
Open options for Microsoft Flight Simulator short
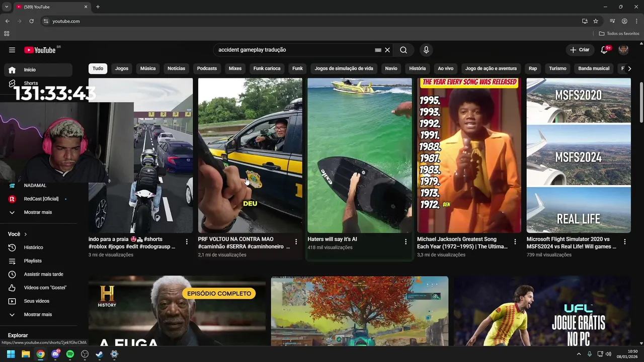pos(625,242)
